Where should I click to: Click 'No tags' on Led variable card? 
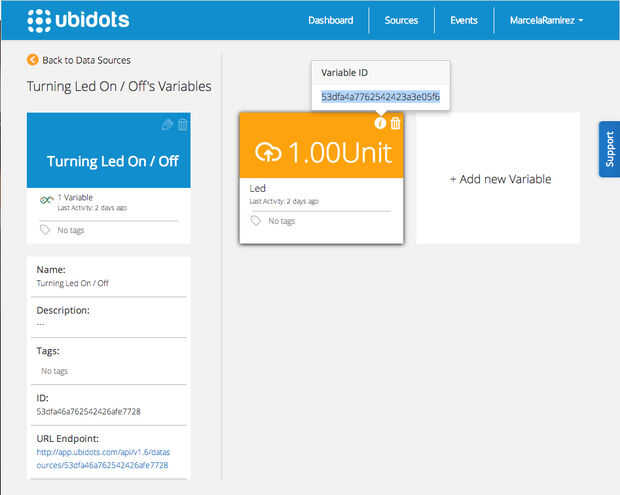click(x=282, y=221)
